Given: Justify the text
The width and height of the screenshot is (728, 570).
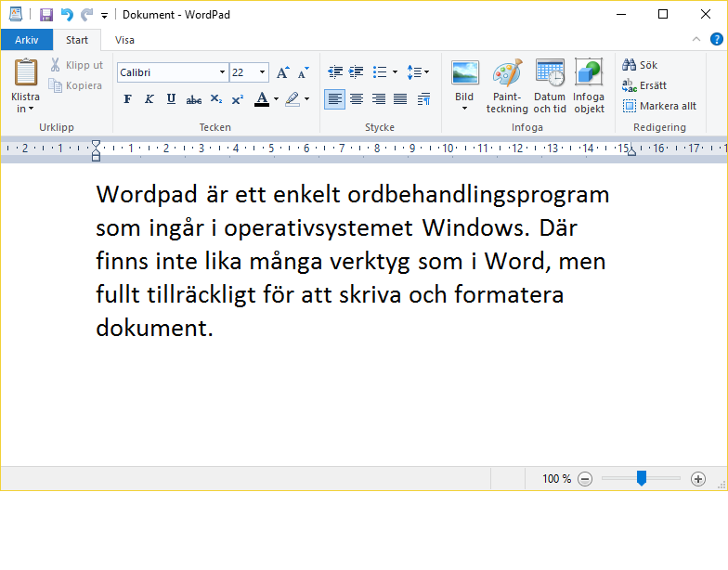Looking at the screenshot, I should tap(400, 98).
